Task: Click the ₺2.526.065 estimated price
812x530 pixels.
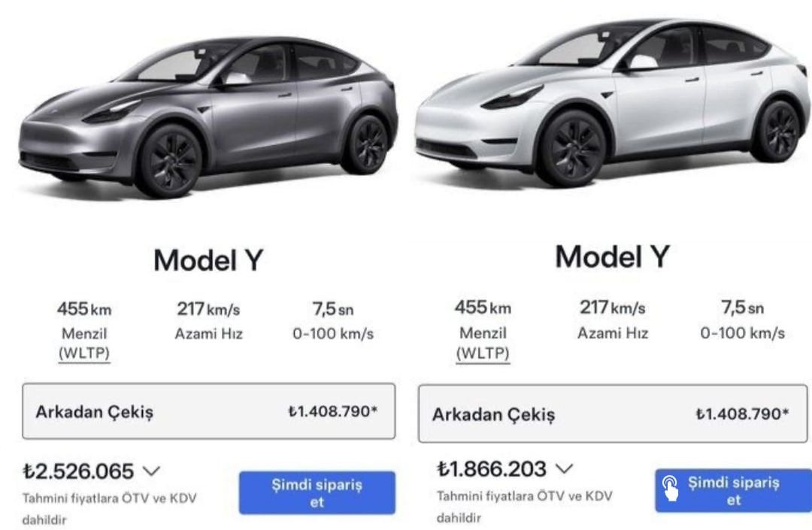Action: pyautogui.click(x=78, y=471)
